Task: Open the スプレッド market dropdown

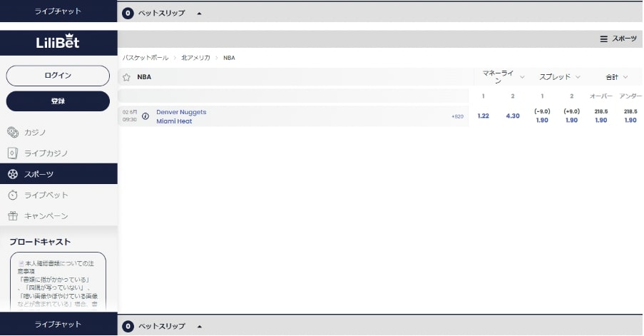Action: [559, 77]
